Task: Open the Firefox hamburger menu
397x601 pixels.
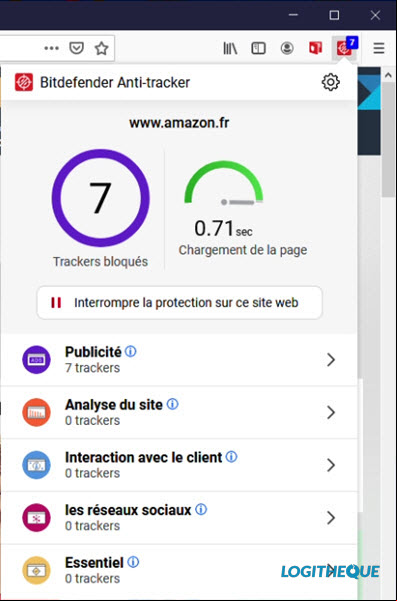Action: click(379, 48)
